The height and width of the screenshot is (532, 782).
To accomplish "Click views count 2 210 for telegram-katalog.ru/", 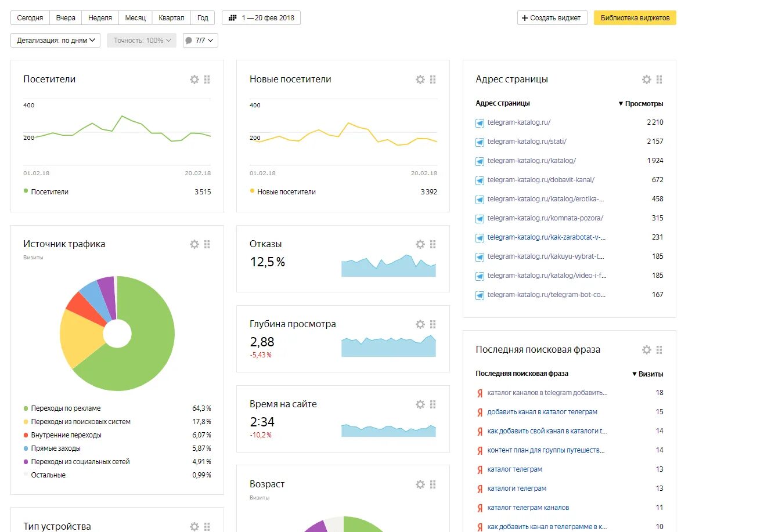I will click(655, 122).
